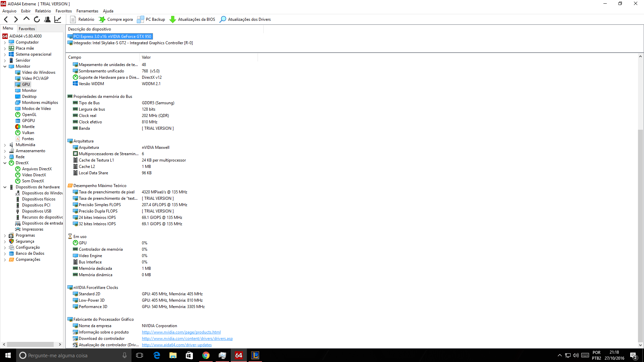Open the Arquivo menu

9,11
